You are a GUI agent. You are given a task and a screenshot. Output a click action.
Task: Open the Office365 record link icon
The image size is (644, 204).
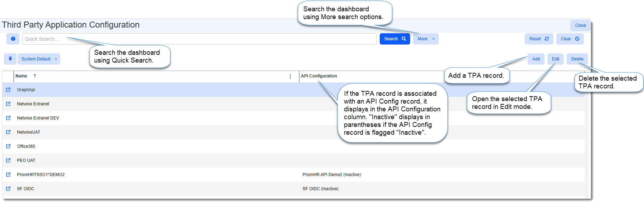8,146
